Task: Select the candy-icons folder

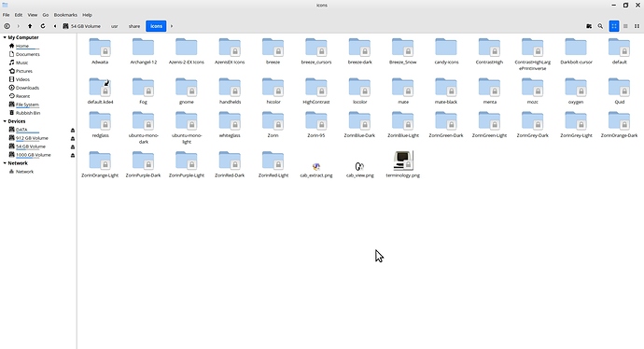Action: pyautogui.click(x=446, y=51)
